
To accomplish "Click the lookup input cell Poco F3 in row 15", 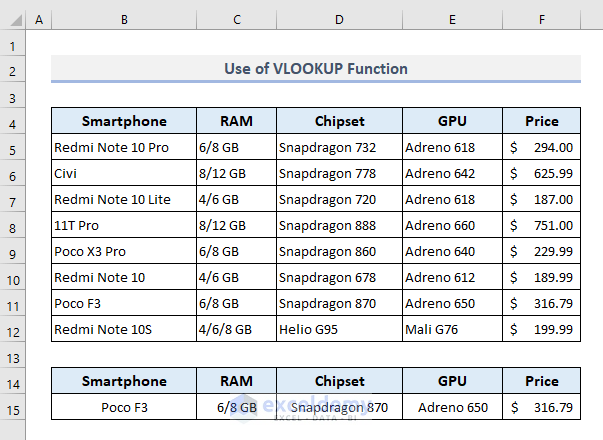I will point(123,407).
